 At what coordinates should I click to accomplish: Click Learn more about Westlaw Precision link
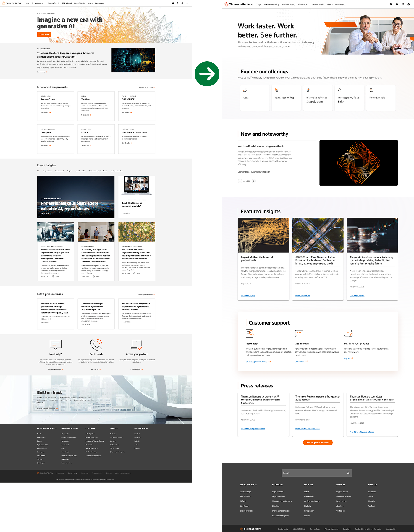(254, 172)
